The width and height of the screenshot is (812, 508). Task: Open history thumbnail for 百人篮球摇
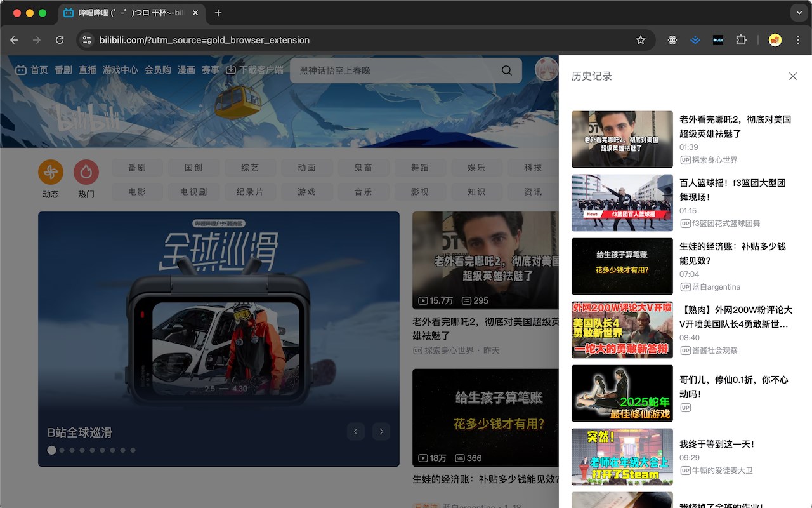coord(622,203)
